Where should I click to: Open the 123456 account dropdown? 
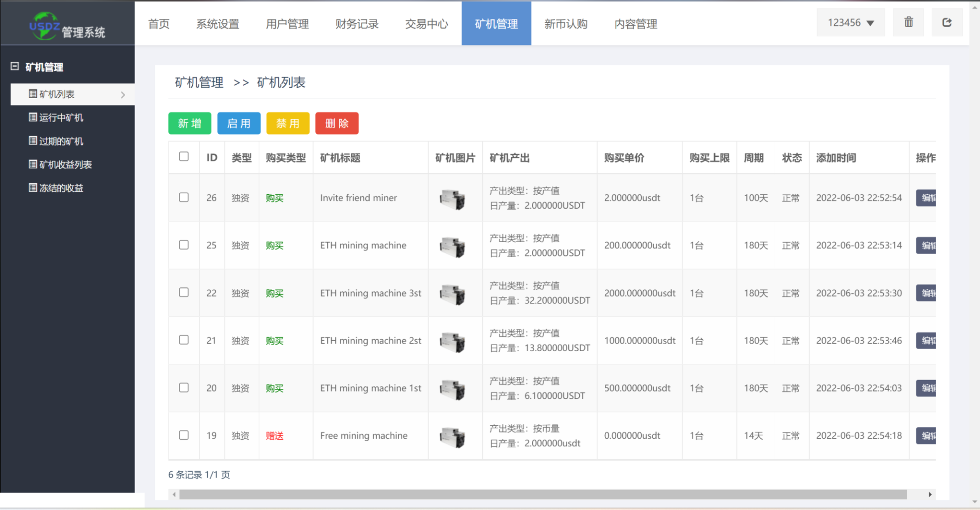[x=850, y=22]
